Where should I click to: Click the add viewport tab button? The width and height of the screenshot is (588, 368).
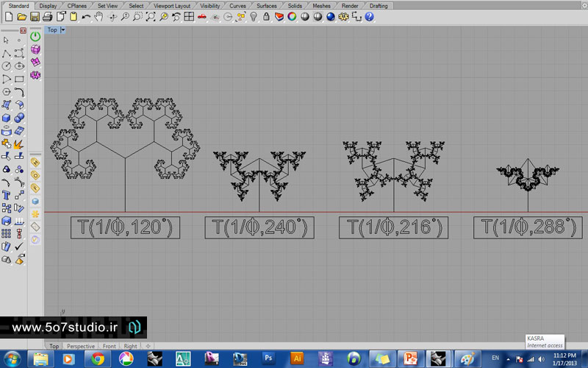point(148,346)
